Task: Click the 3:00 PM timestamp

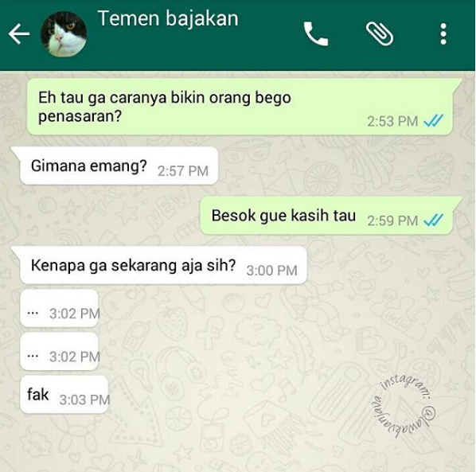Action: (x=271, y=271)
